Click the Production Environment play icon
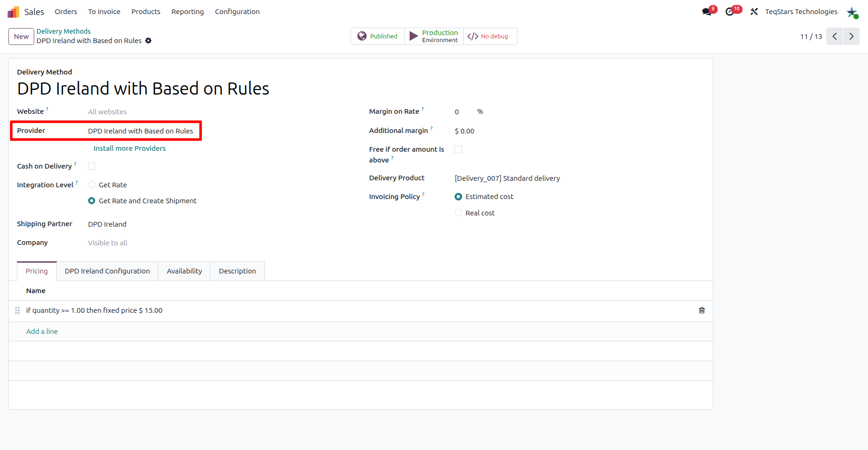This screenshot has height=450, width=868. tap(414, 36)
